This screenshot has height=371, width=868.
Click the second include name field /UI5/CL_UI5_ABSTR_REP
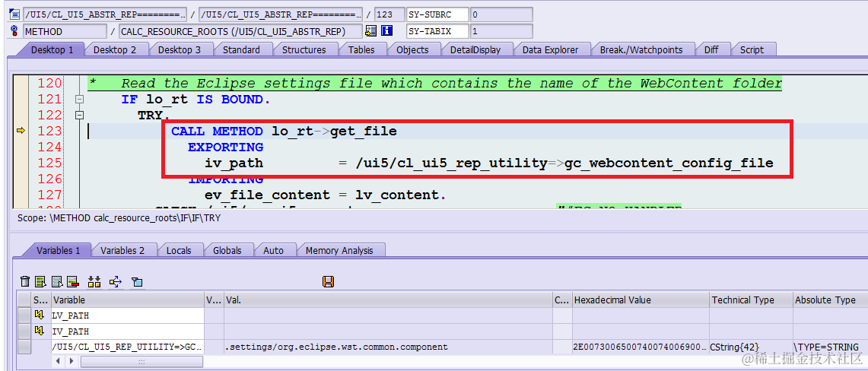coord(281,14)
